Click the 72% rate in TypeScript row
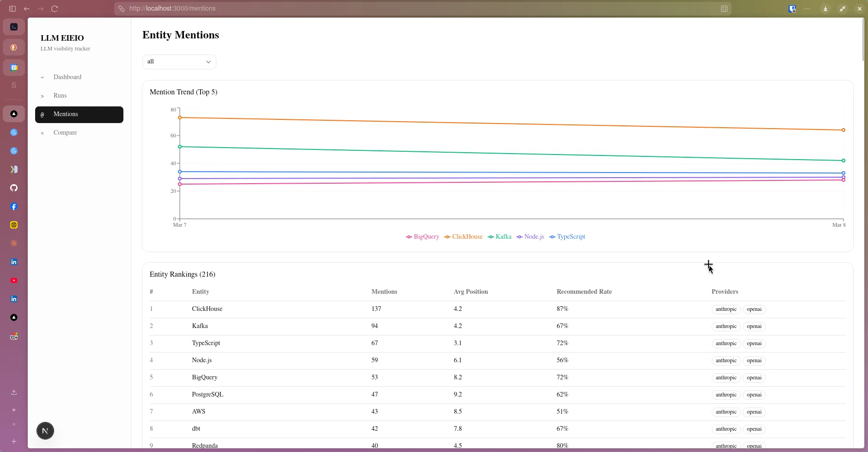Screen dimensions: 868x452 point(562,343)
